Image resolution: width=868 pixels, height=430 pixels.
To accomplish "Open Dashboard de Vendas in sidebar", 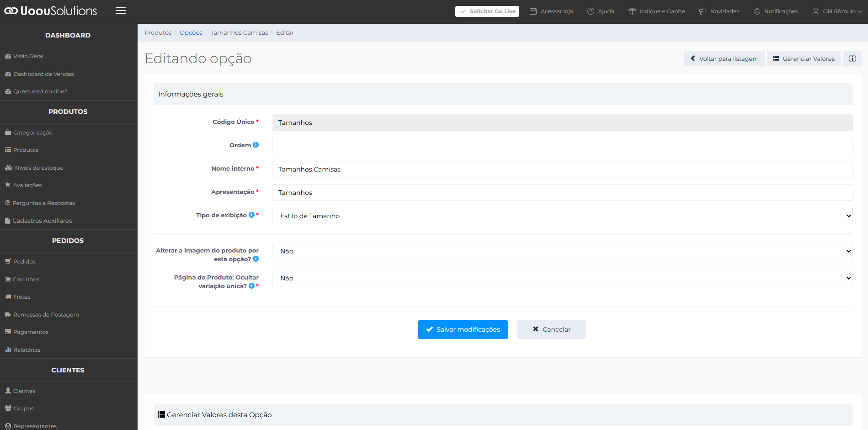I will [x=43, y=74].
